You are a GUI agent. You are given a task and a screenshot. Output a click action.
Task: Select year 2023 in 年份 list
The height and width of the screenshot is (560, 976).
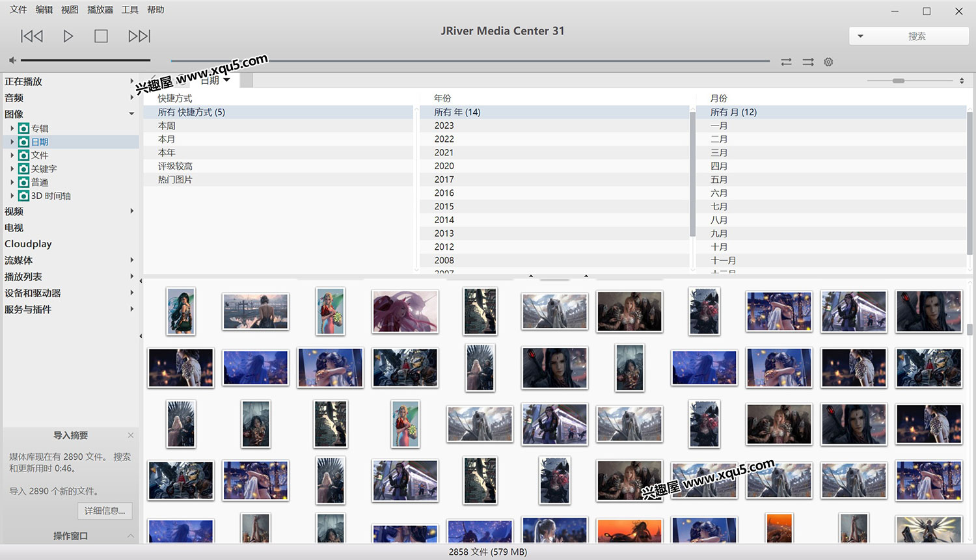554,126
